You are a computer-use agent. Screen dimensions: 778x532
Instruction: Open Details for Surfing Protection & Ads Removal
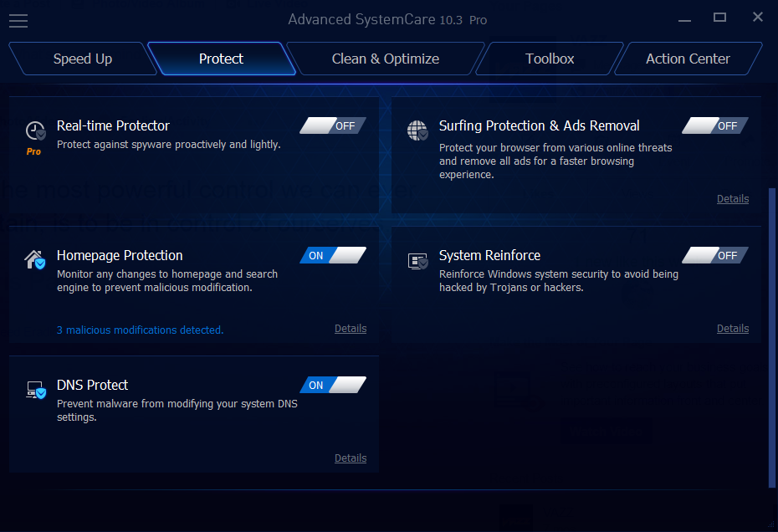point(733,198)
